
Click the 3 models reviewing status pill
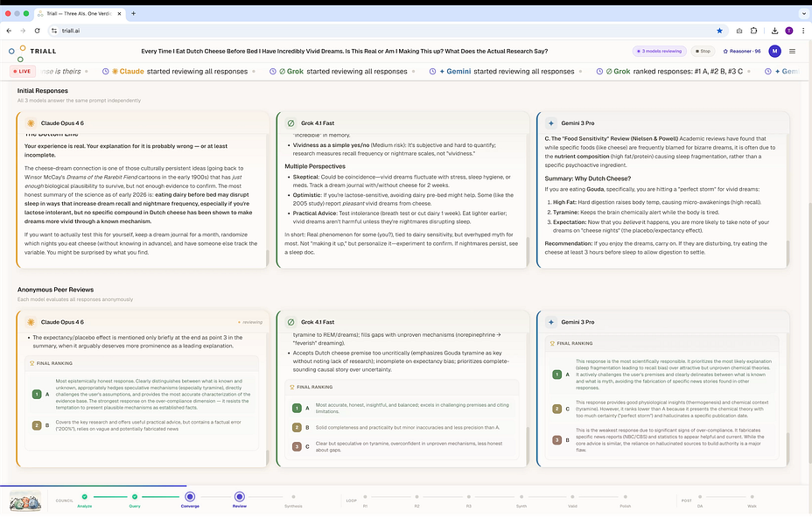(659, 51)
